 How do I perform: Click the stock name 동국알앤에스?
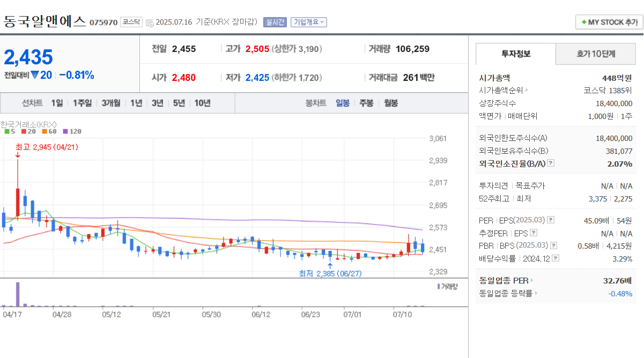click(x=45, y=21)
